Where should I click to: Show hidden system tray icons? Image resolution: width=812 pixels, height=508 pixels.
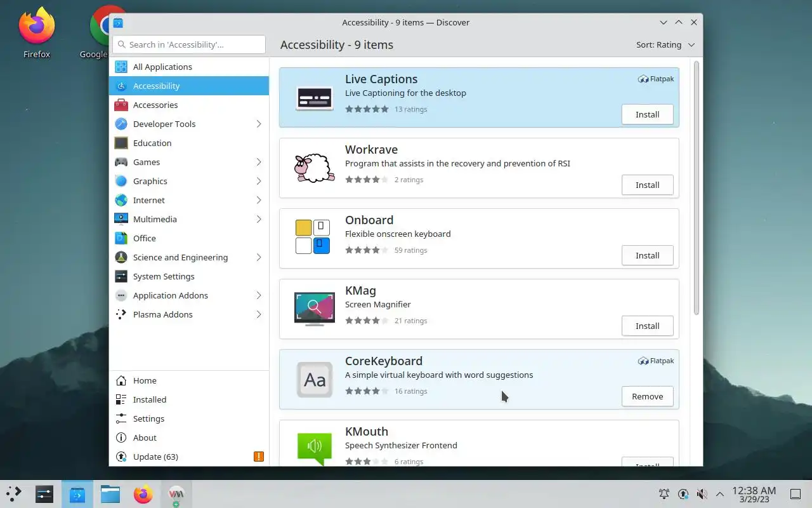point(720,494)
